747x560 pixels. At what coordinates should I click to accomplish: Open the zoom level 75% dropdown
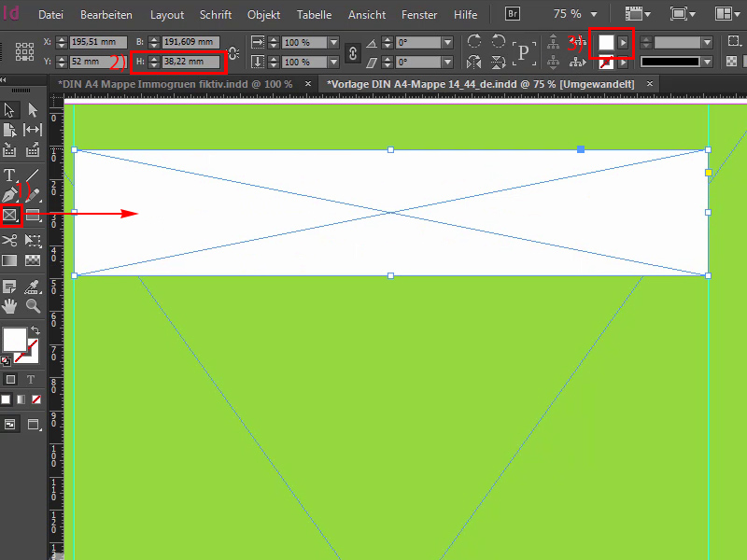click(x=577, y=14)
